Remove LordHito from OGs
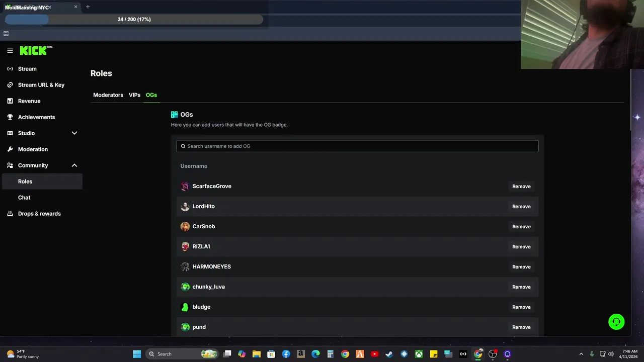Viewport: 644px width, 362px height. click(x=521, y=207)
